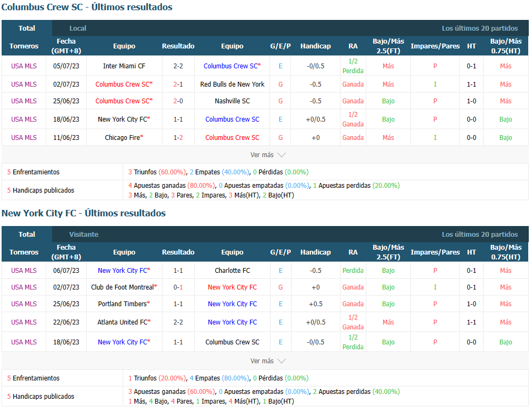Open the 1-2 result of Chicago Fire match
Viewport: 532px width, 409px height.
(x=178, y=137)
